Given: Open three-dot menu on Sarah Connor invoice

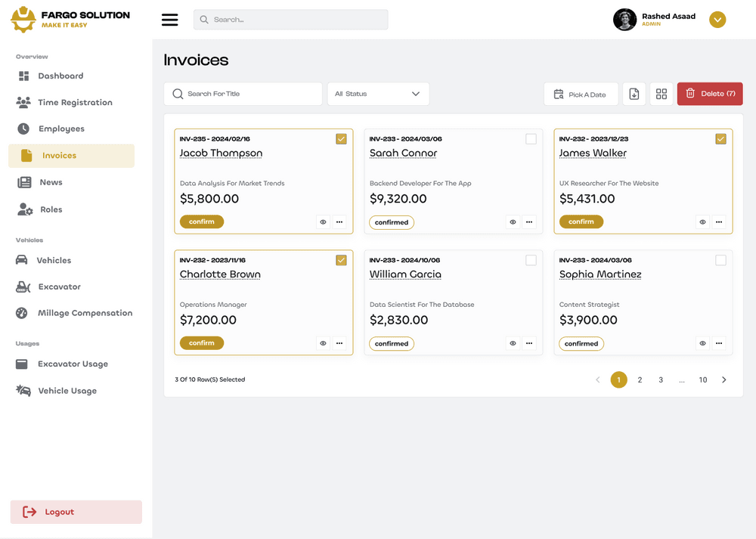Looking at the screenshot, I should point(529,222).
